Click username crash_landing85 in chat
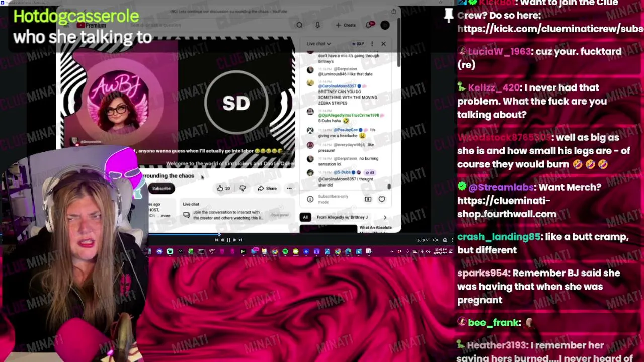Viewport: 644px width, 362px height. pyautogui.click(x=499, y=237)
